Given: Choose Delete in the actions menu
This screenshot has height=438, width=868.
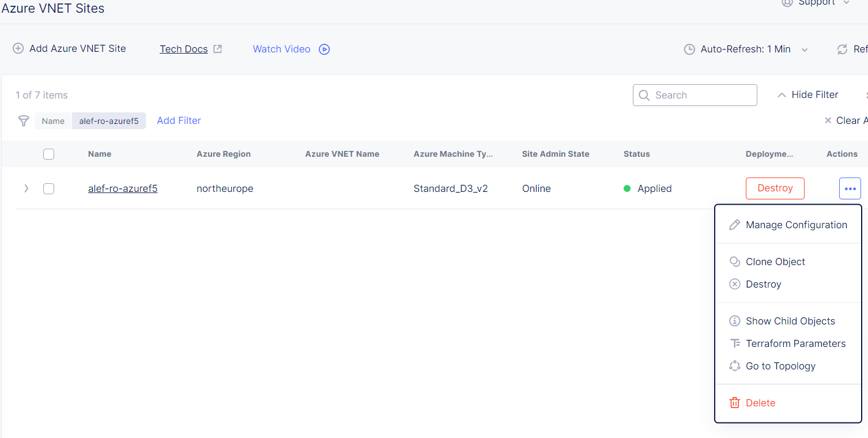Looking at the screenshot, I should (788, 403).
